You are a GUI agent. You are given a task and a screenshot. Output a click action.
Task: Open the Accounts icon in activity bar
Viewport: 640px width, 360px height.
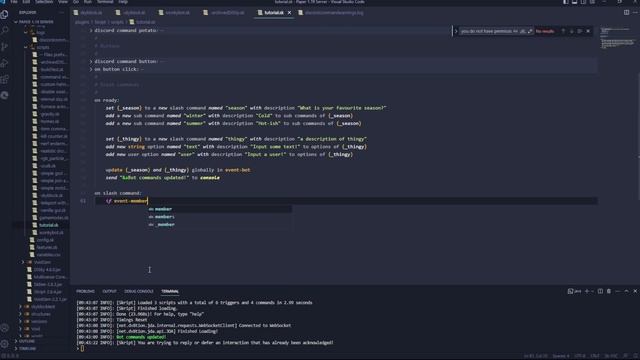click(x=4, y=328)
